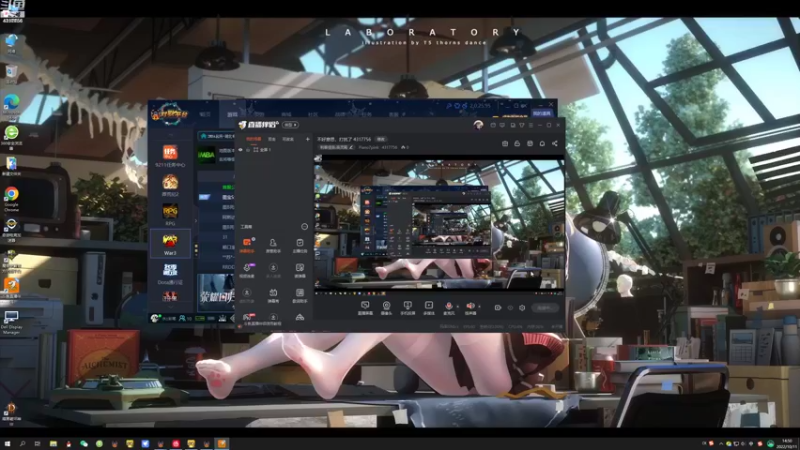
Task: Add a screen capture source in streaming bar
Action: [365, 308]
